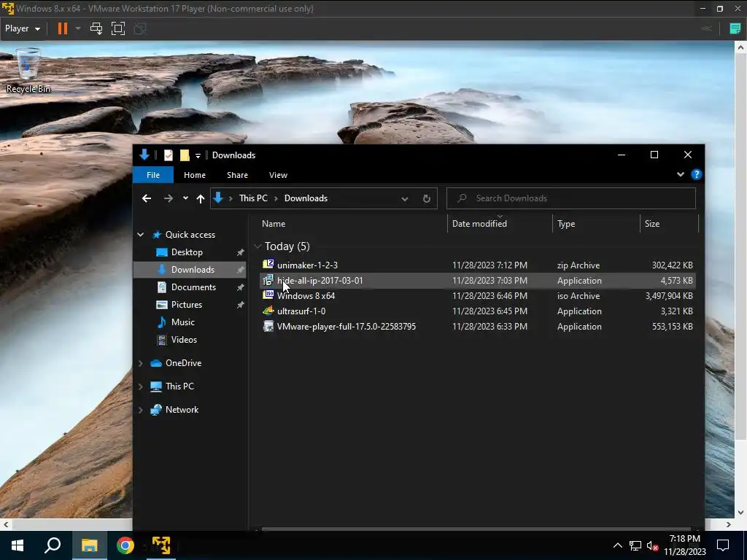747x560 pixels.
Task: Sort by Date modified column
Action: tap(479, 224)
